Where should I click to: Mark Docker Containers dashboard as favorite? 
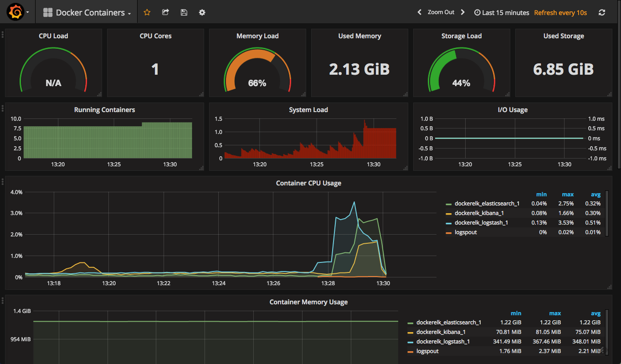pos(147,12)
